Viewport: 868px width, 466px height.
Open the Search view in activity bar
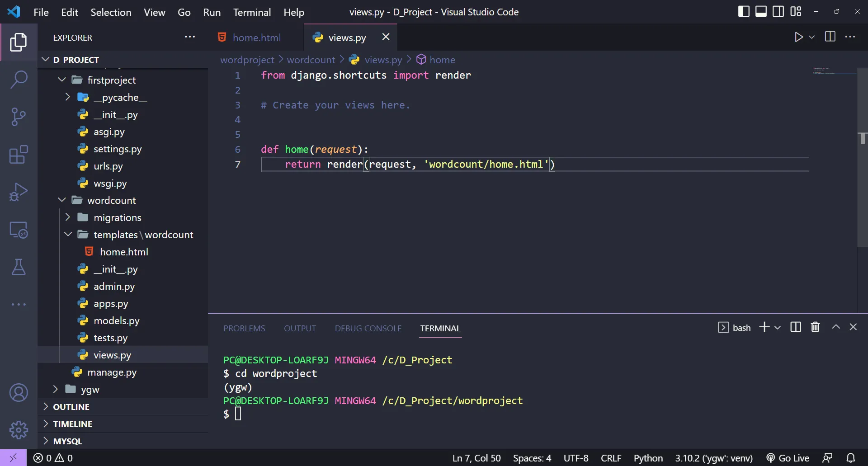(19, 80)
